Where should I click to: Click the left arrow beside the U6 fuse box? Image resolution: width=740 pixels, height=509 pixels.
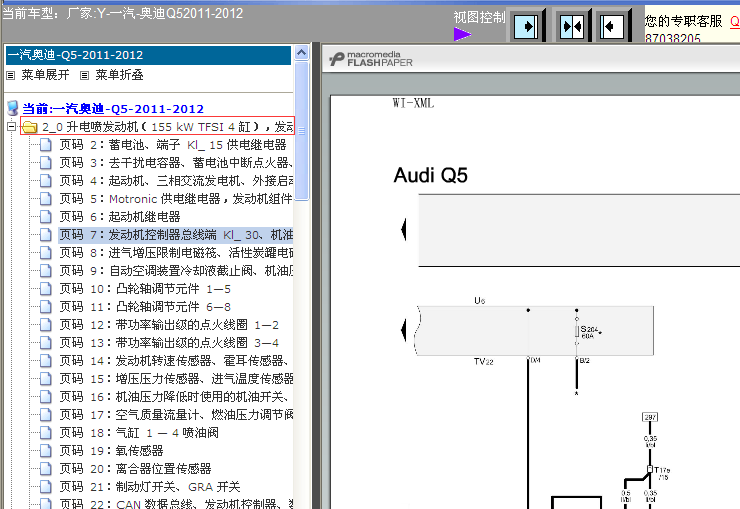click(x=404, y=330)
